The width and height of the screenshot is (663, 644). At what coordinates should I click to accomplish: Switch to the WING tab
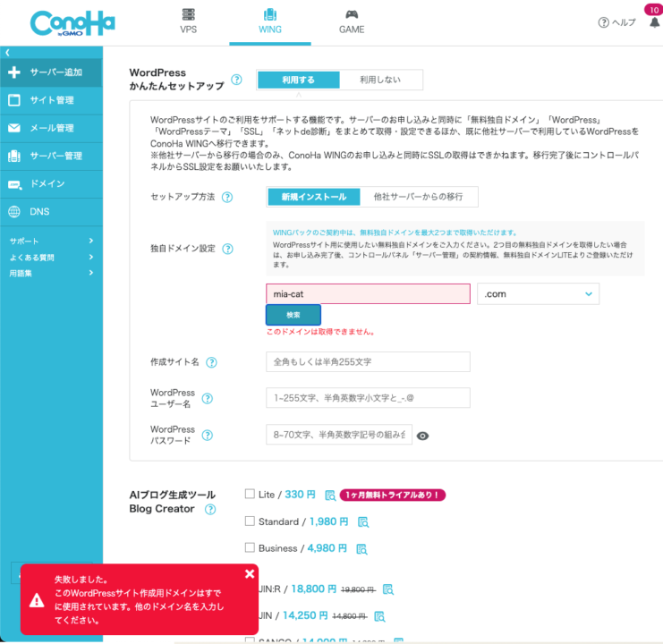click(x=270, y=21)
